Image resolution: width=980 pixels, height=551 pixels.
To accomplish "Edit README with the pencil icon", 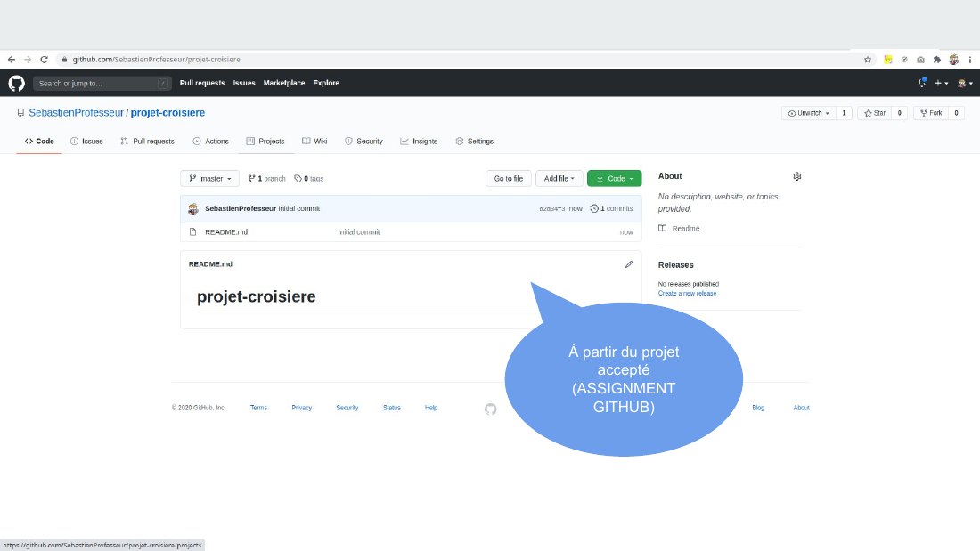I will click(x=629, y=264).
